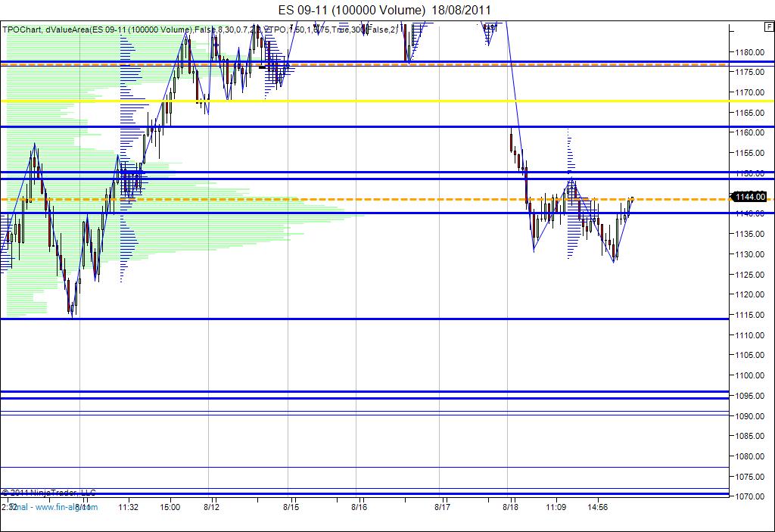775x532 pixels.
Task: Click the 8/15 date axis label
Action: (x=291, y=507)
